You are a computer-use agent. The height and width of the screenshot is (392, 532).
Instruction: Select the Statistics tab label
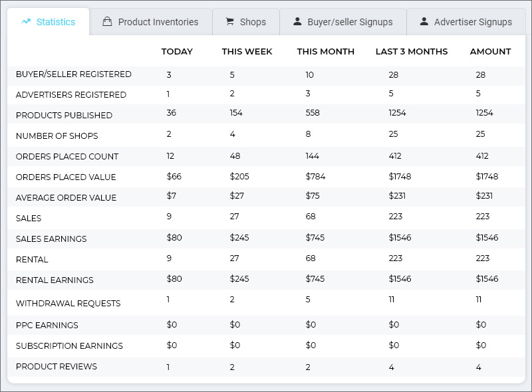56,22
